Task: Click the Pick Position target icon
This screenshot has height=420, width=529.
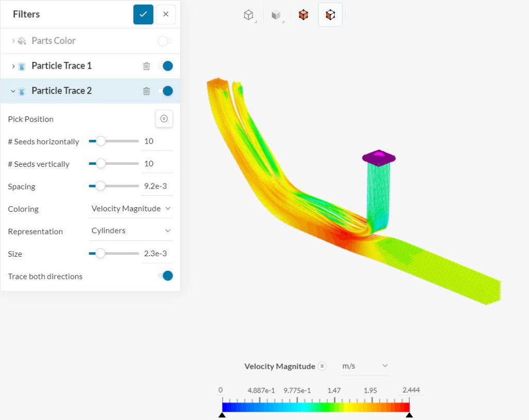Action: point(164,119)
